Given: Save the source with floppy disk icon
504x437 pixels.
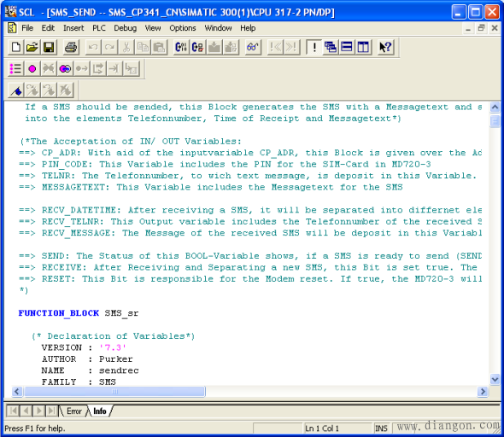Looking at the screenshot, I should [x=49, y=47].
